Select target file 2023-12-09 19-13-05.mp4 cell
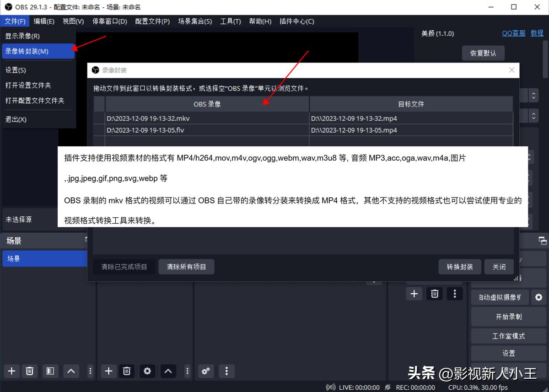549x392 pixels. [411, 130]
